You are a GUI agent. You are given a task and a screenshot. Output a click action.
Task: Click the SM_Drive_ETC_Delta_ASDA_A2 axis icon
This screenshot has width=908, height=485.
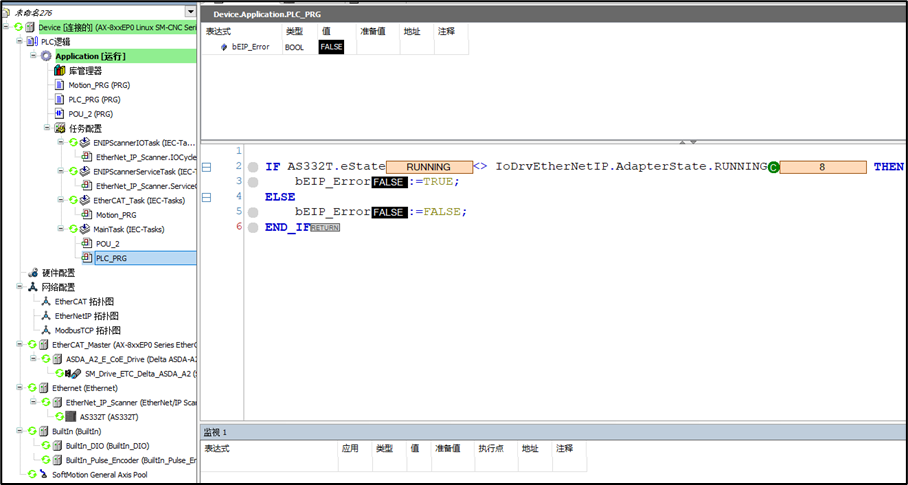tap(74, 373)
